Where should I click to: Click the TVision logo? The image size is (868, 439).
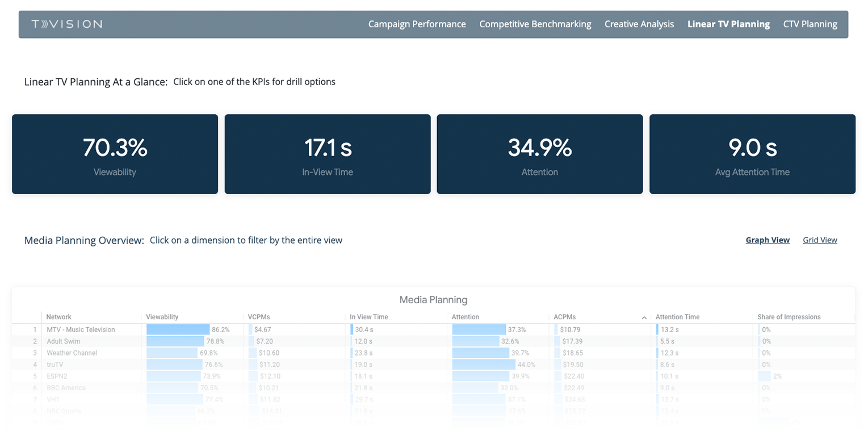coord(66,24)
